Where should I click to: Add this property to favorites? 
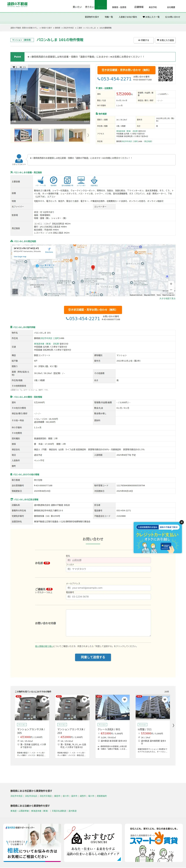[165, 40]
